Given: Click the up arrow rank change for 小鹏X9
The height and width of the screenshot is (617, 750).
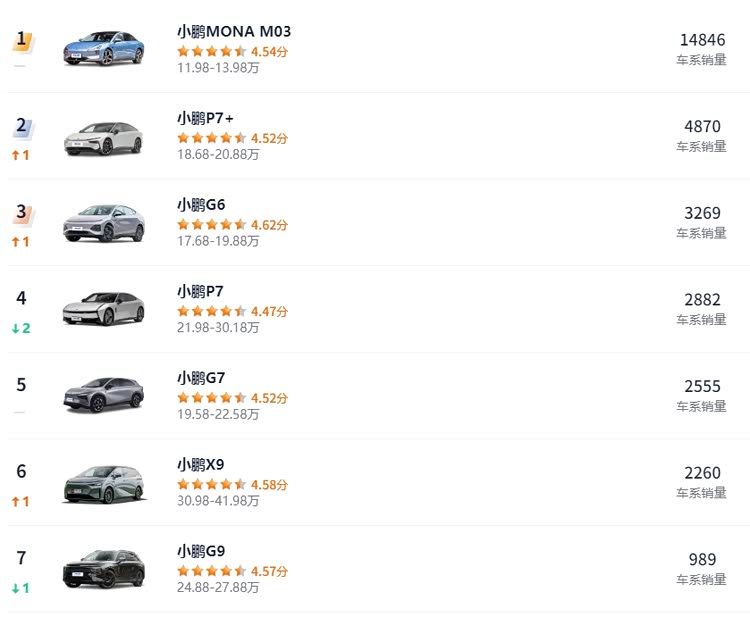Looking at the screenshot, I should click(21, 501).
